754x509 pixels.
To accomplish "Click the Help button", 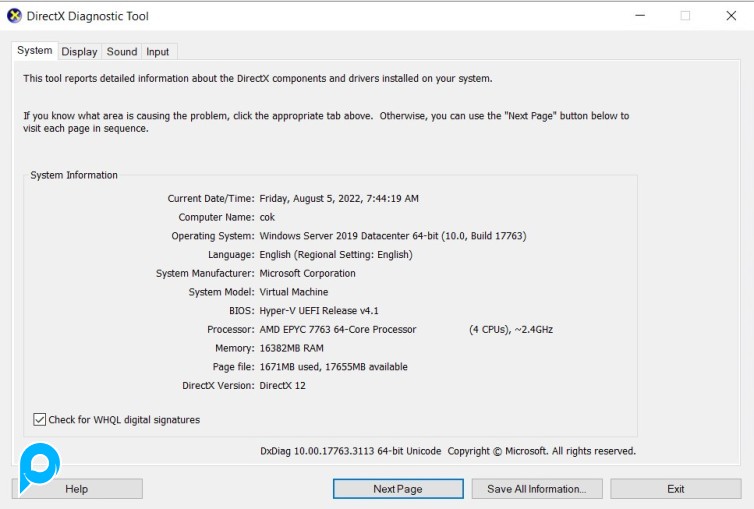I will (77, 489).
